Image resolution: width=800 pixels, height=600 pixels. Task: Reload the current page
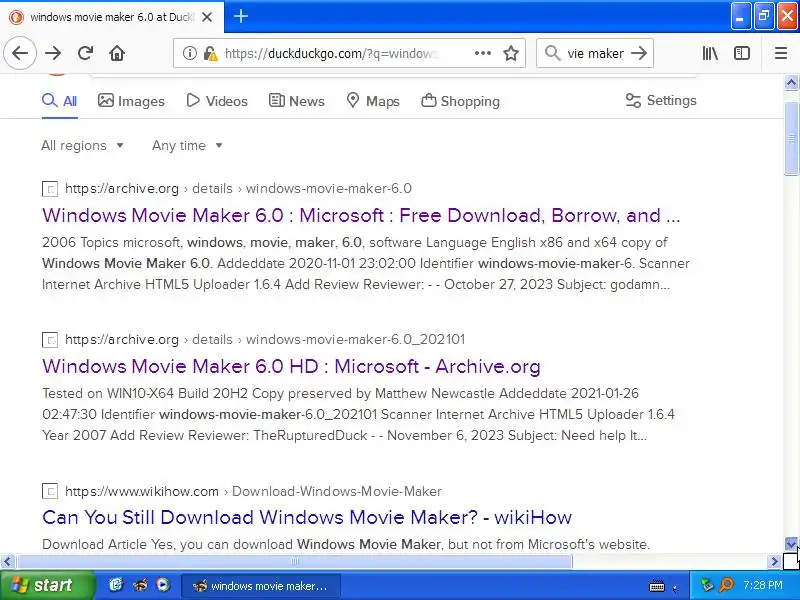85,53
